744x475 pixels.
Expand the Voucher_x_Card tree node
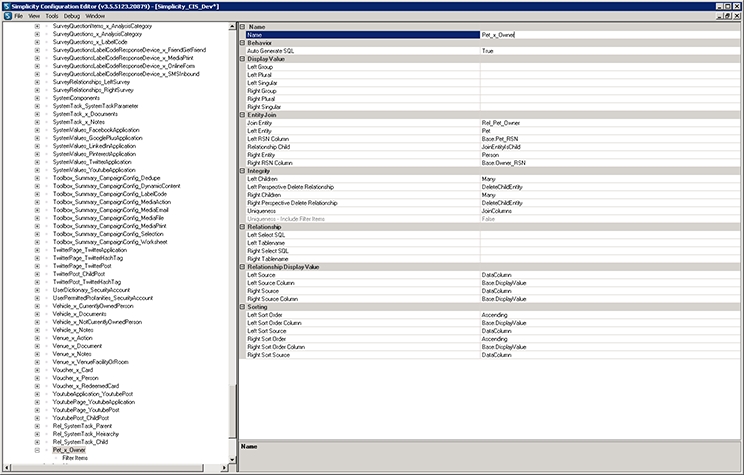click(37, 370)
